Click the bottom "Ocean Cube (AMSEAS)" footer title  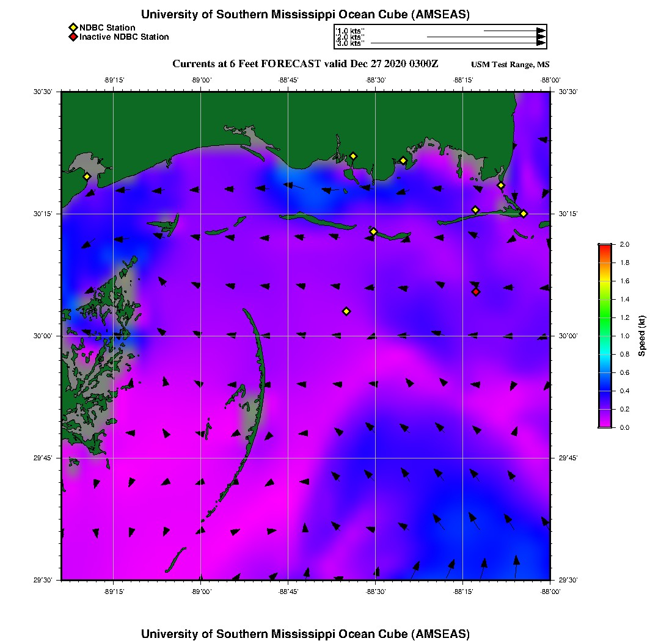coord(305,634)
